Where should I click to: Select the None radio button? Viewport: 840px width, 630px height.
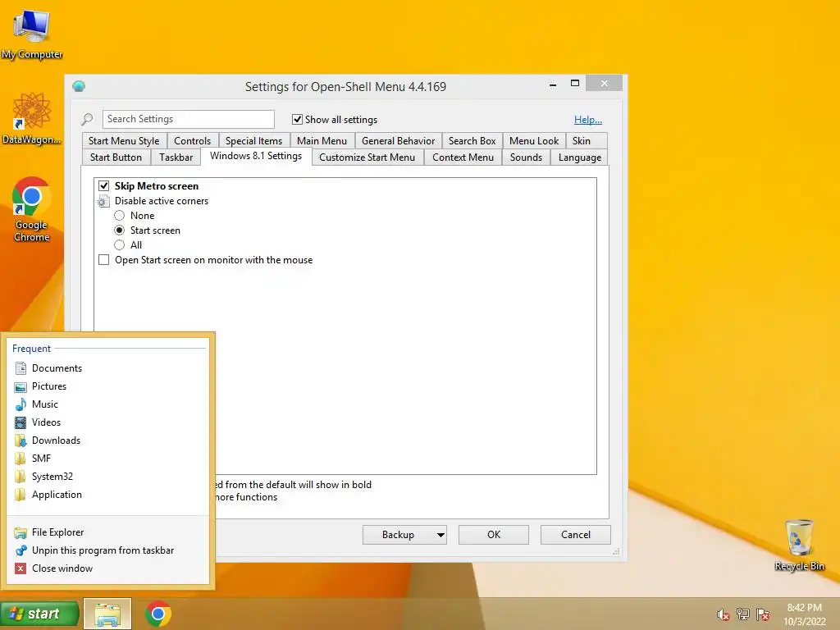click(120, 216)
